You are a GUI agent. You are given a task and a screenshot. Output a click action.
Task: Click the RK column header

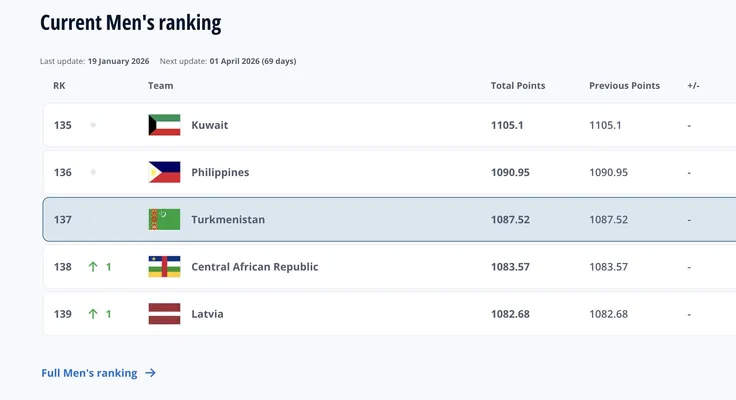[x=59, y=86]
